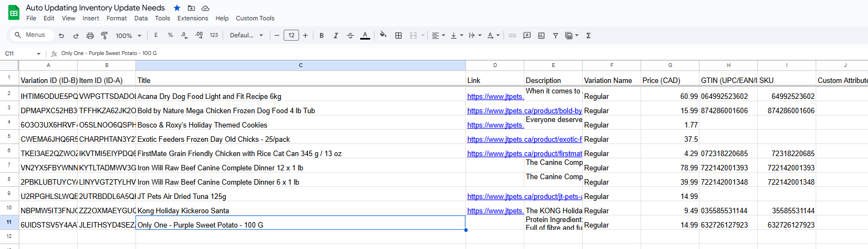
Task: Star the document
Action: coord(177,8)
